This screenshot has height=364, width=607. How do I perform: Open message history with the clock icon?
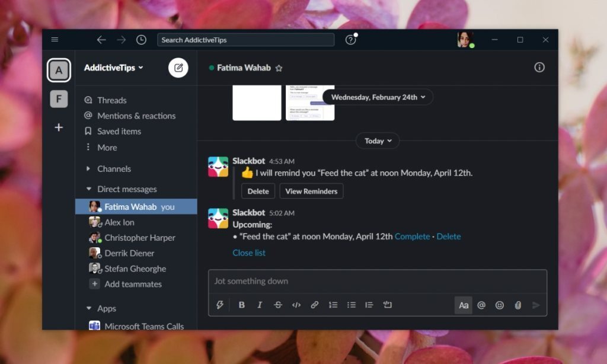pos(141,40)
